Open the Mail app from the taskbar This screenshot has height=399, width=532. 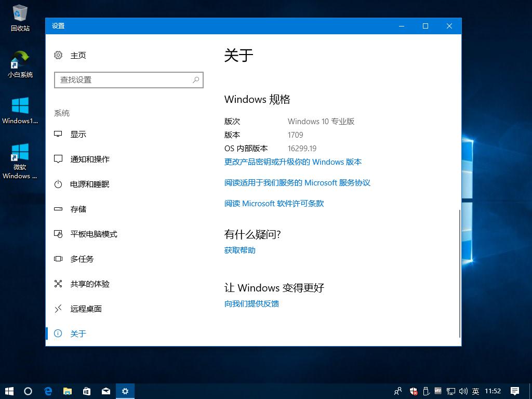[105, 391]
